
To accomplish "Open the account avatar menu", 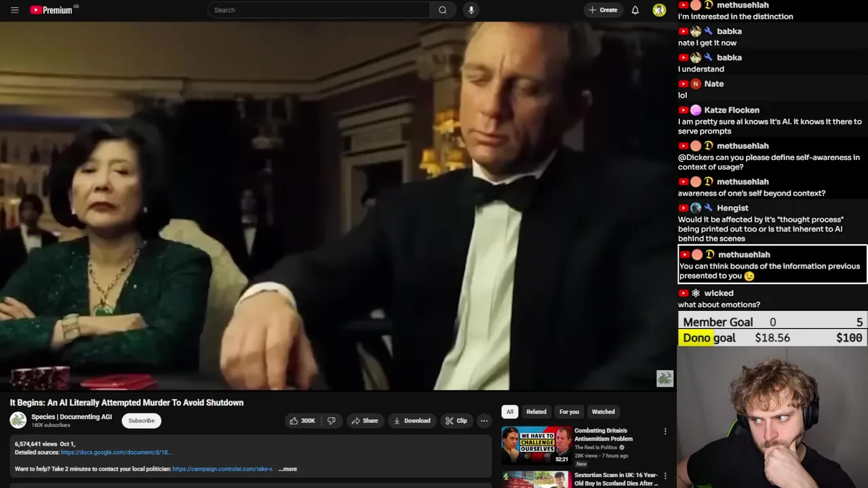I will coord(659,10).
